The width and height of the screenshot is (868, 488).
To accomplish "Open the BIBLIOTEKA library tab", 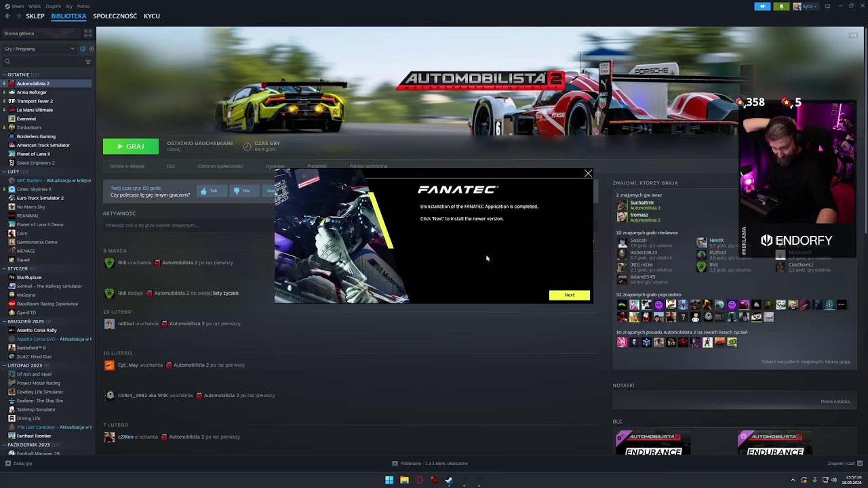I will click(x=68, y=16).
